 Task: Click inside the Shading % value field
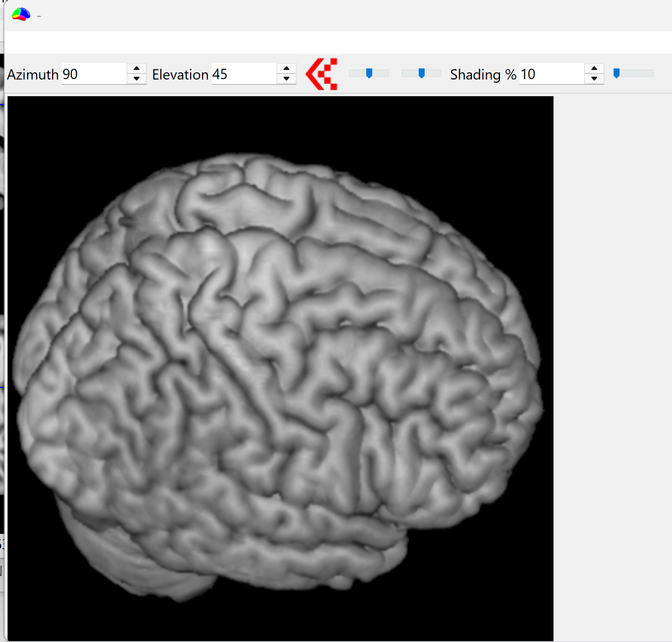pos(551,74)
